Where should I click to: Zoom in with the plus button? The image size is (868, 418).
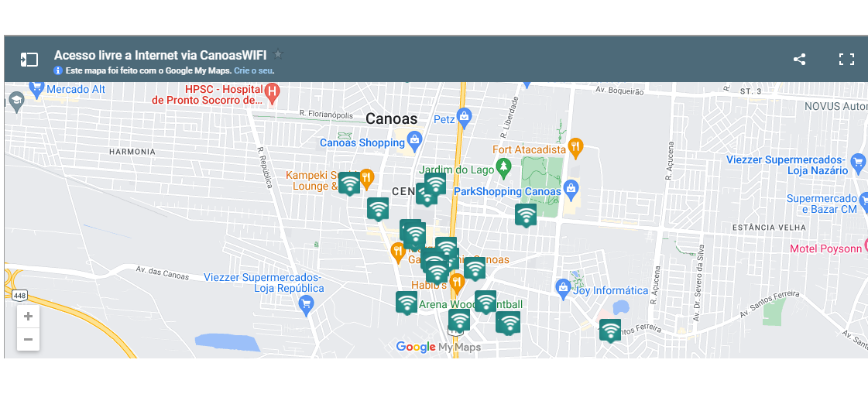(x=29, y=317)
